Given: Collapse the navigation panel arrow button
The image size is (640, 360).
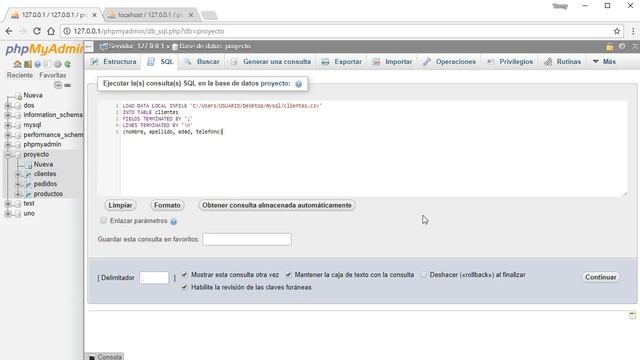Looking at the screenshot, I should [89, 46].
